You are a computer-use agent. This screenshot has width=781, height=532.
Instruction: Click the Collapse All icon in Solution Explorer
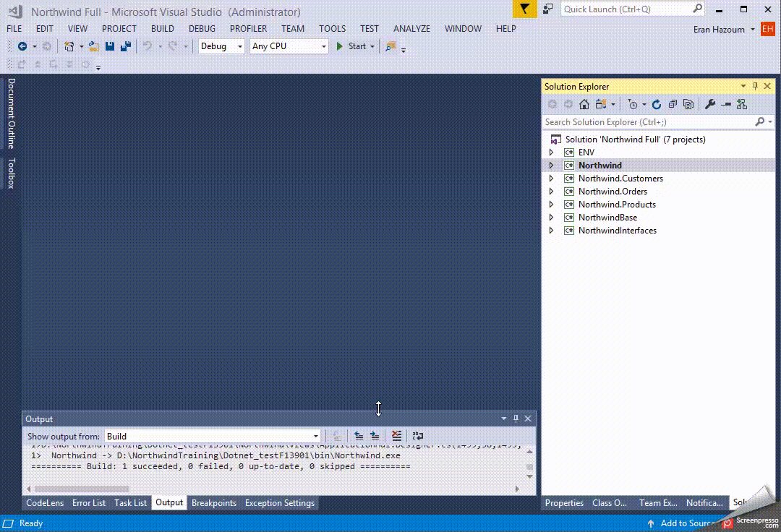673,104
